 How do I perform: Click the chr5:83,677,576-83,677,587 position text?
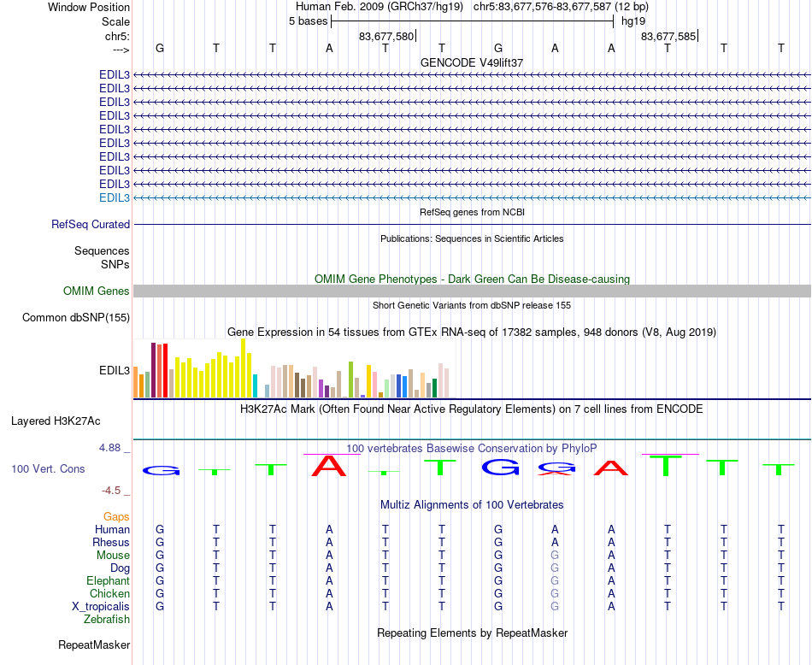[x=542, y=7]
